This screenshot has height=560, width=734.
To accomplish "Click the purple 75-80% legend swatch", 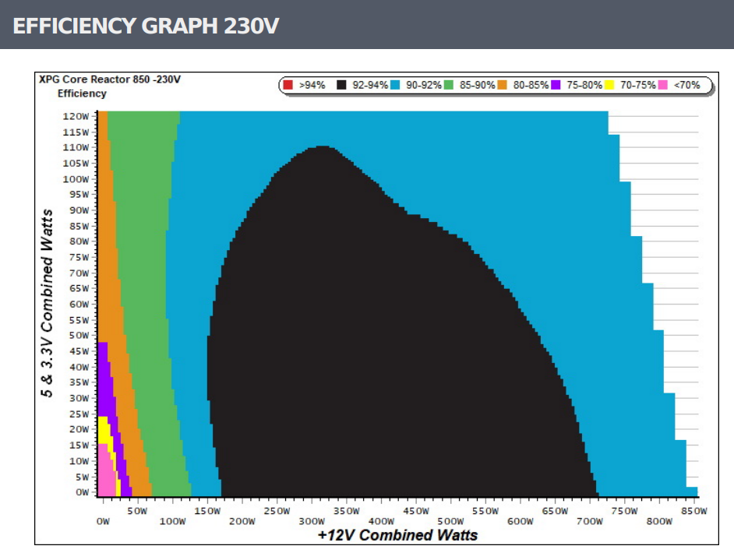I will point(556,85).
